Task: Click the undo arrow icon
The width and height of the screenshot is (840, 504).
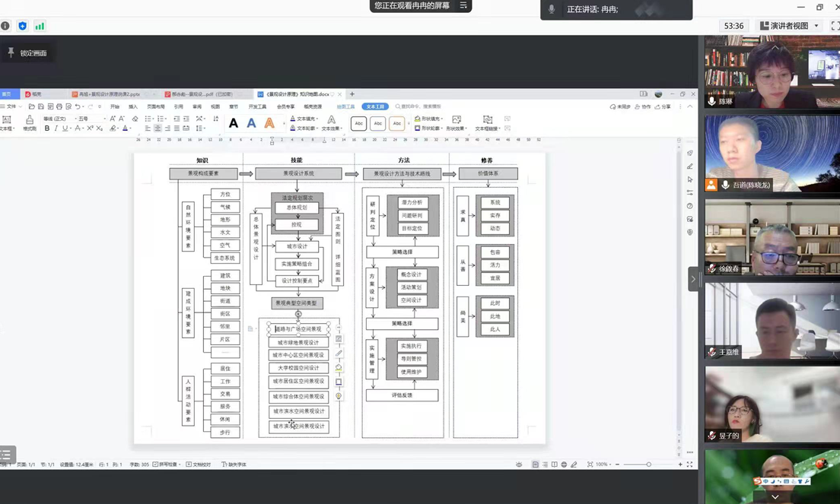Action: pyautogui.click(x=78, y=106)
